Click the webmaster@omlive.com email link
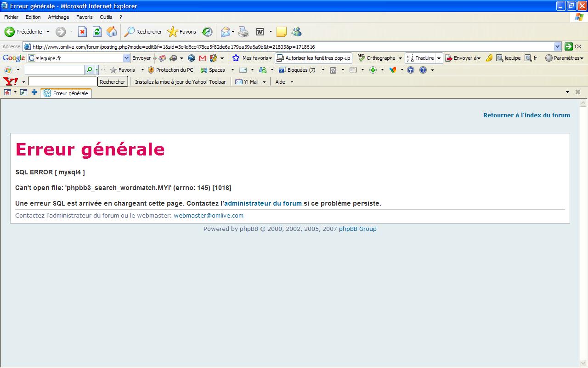Viewport: 588px width, 368px height. click(209, 215)
